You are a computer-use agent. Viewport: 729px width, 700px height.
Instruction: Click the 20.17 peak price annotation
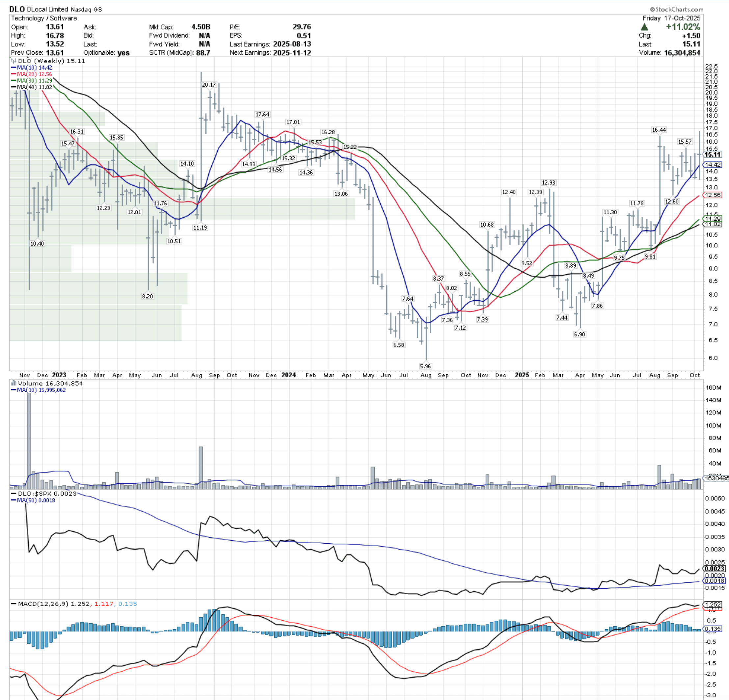209,85
